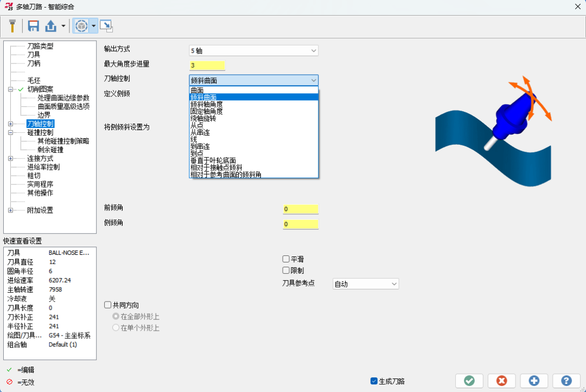This screenshot has width=586, height=392.
Task: Open 剩余碰撞 page in tree
Action: (x=50, y=150)
